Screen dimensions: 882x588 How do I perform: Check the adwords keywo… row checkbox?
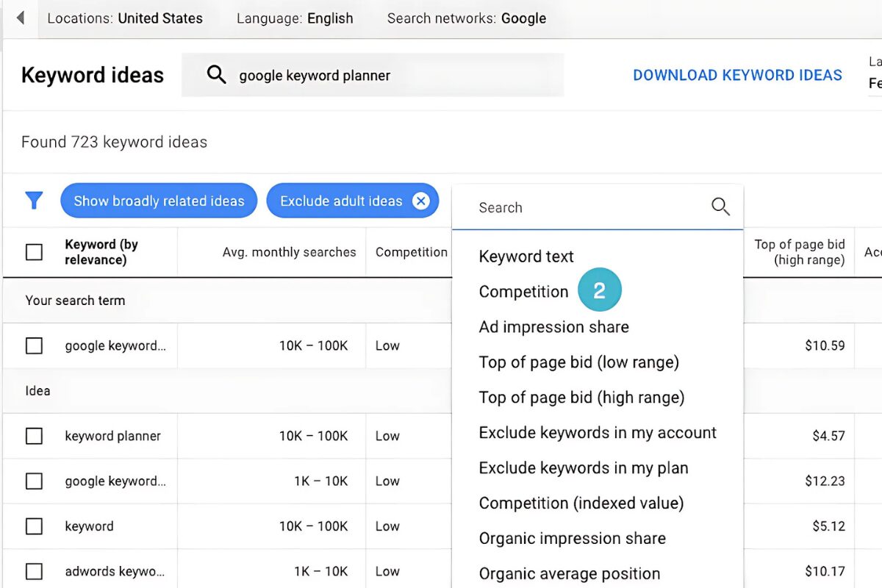point(34,571)
